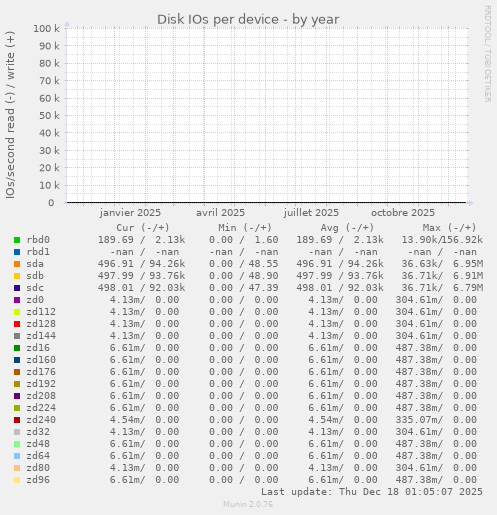The image size is (497, 515).
Task: Click the 'Avg (-/+)' column header
Action: coord(347,228)
